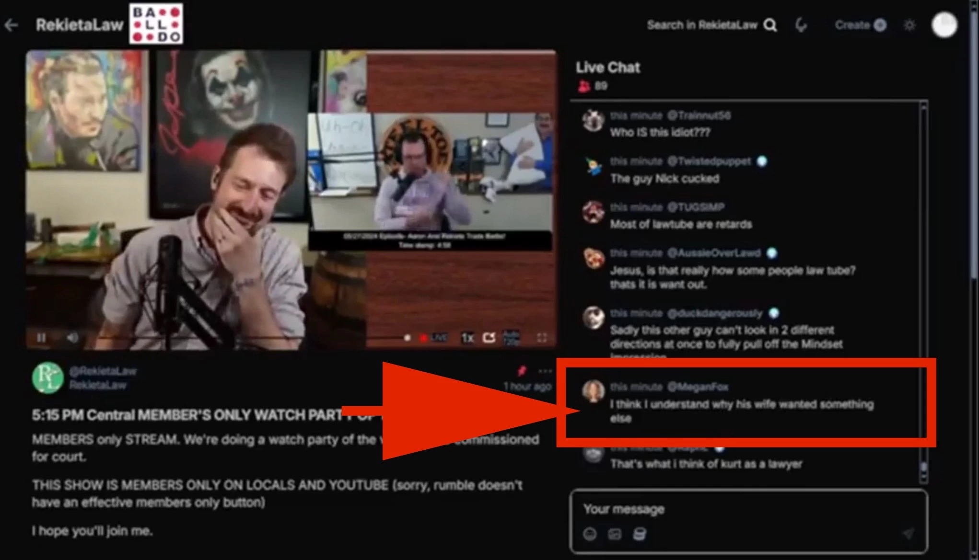
Task: Open @duckdangerously's chat avatar
Action: click(x=593, y=318)
